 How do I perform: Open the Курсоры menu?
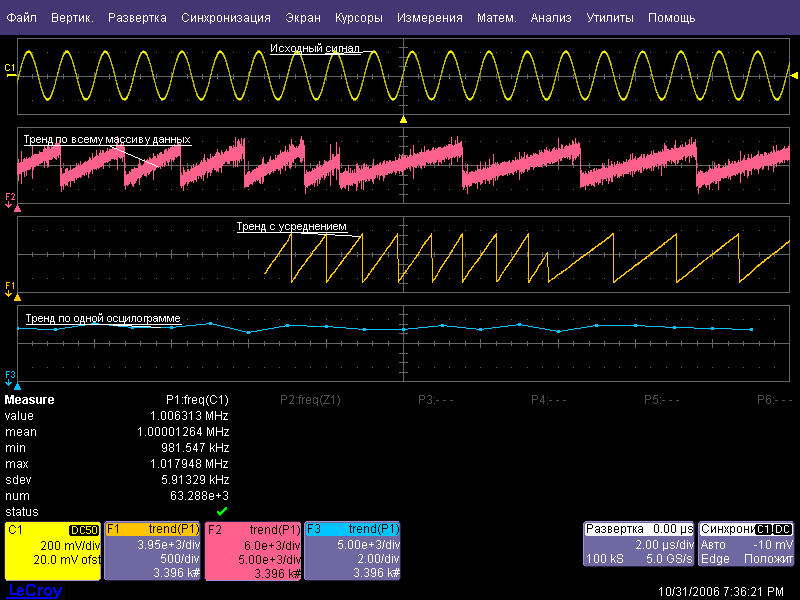point(360,18)
